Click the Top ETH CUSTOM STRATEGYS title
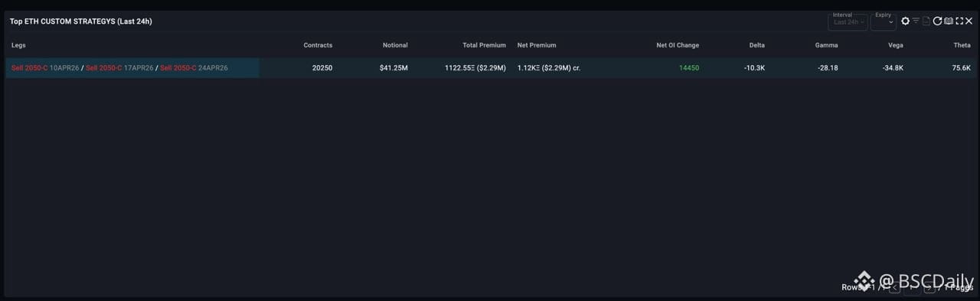This screenshot has height=301, width=980. [x=80, y=21]
